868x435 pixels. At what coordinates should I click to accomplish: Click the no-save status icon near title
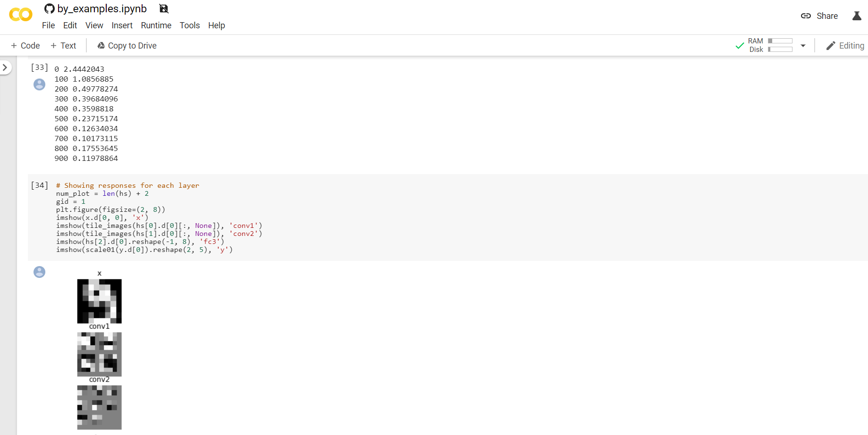(164, 8)
